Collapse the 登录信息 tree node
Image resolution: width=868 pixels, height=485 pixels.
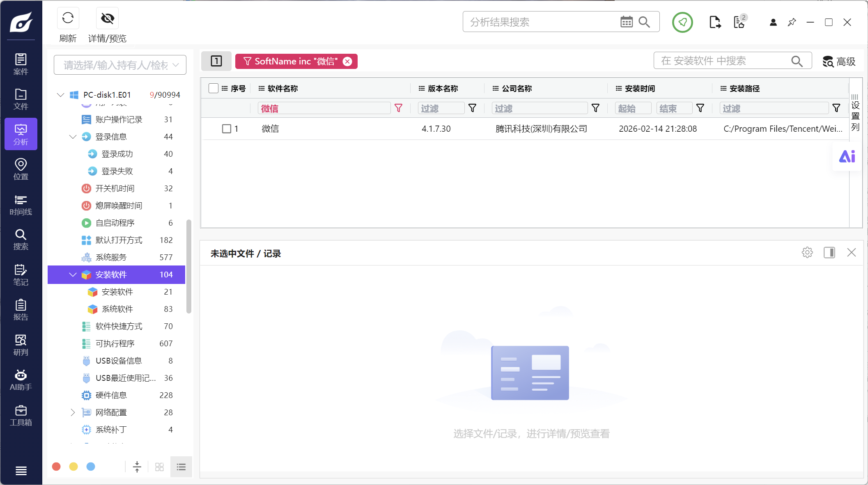[73, 137]
